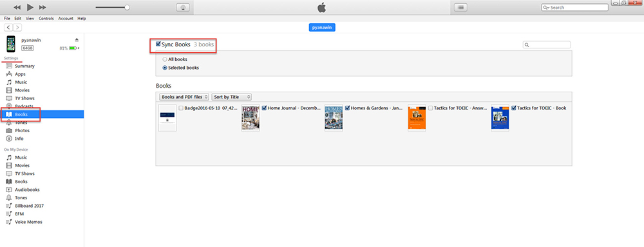Go forward with the right arrow

point(17,28)
